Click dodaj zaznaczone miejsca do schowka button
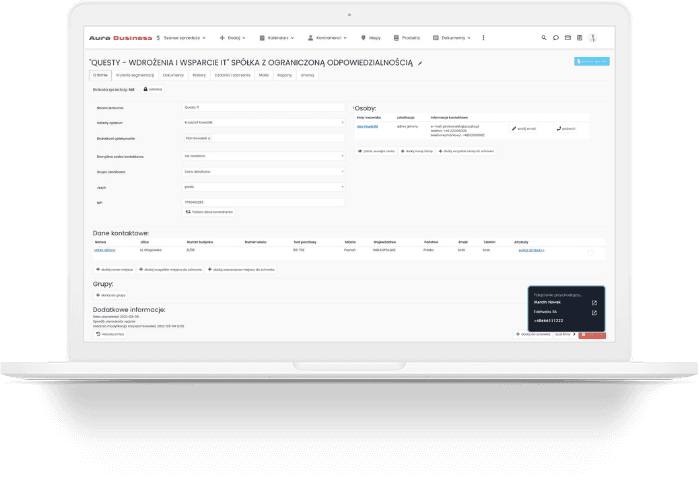 pyautogui.click(x=241, y=270)
